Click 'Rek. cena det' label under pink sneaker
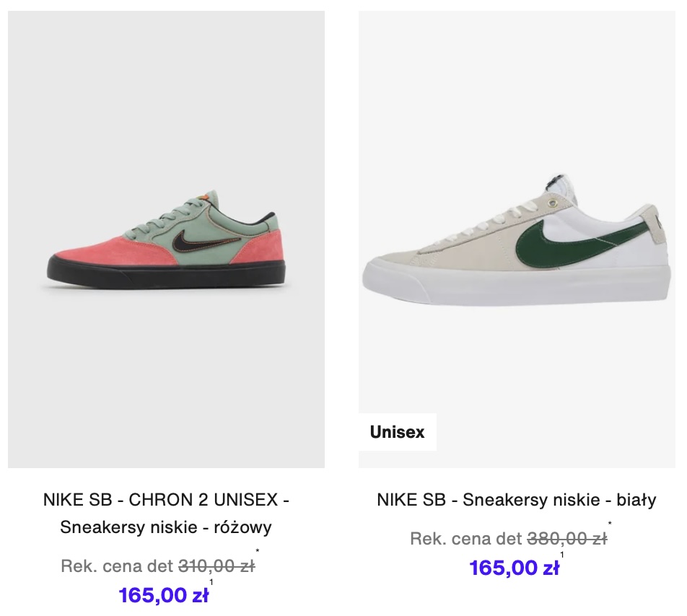This screenshot has width=687, height=616. click(117, 566)
